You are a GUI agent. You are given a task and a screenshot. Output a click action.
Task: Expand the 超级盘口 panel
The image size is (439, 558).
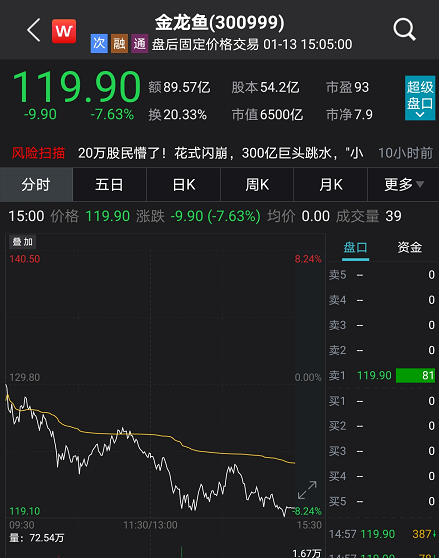point(420,98)
